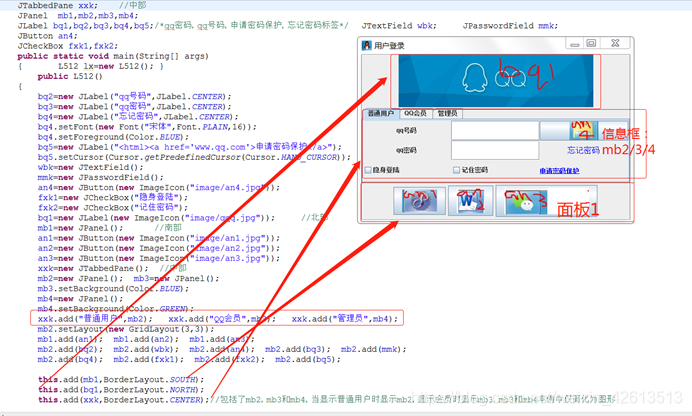Click the 'public L512()' constructor line
Viewport: 692px width, 416px height.
click(70, 76)
